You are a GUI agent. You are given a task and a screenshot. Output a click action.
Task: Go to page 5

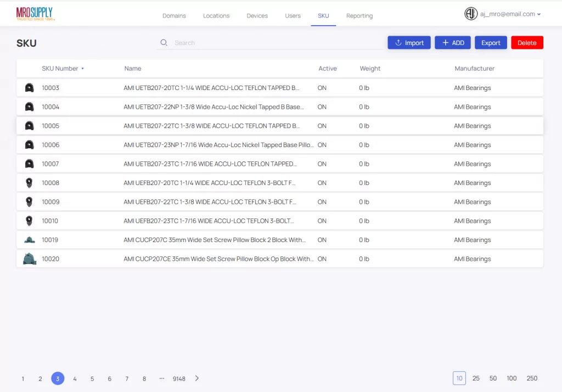tap(92, 379)
